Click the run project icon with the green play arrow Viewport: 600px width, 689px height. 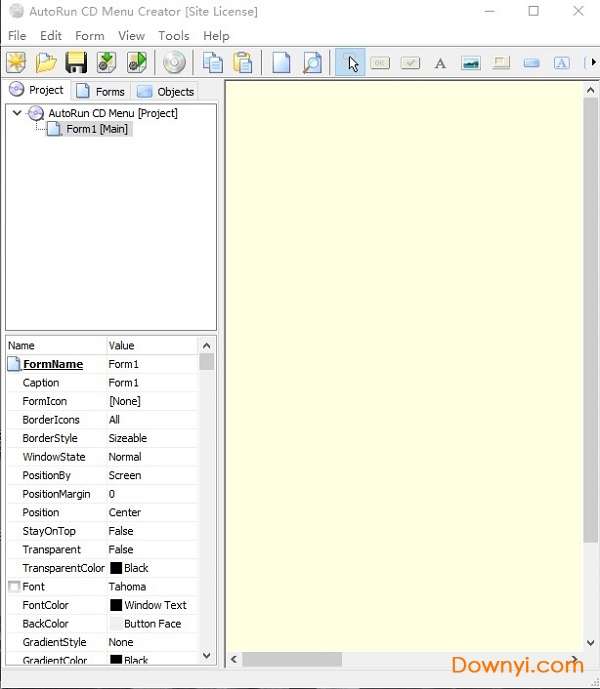pyautogui.click(x=137, y=62)
